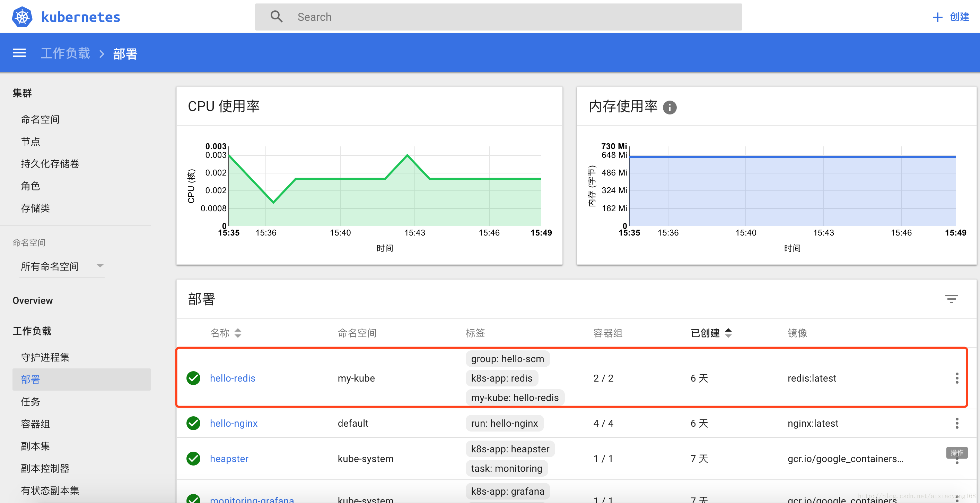Navigate to Overview in the sidebar
This screenshot has height=503, width=980.
[x=33, y=300]
